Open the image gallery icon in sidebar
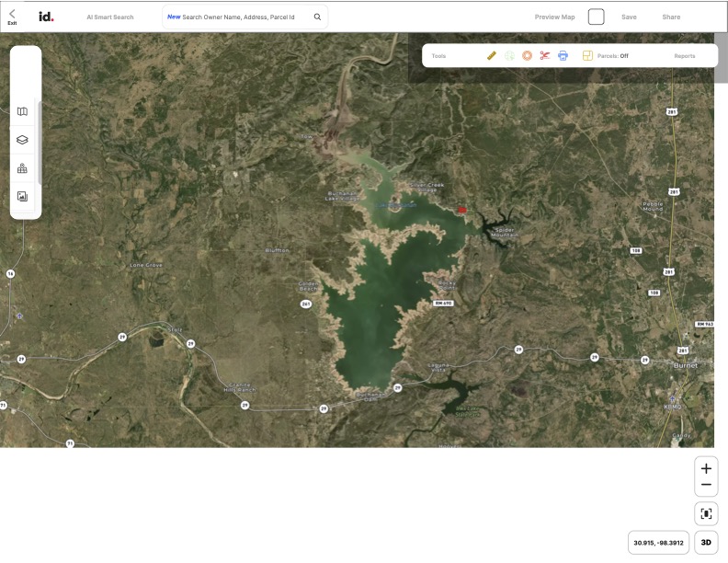The height and width of the screenshot is (563, 728). (x=22, y=196)
